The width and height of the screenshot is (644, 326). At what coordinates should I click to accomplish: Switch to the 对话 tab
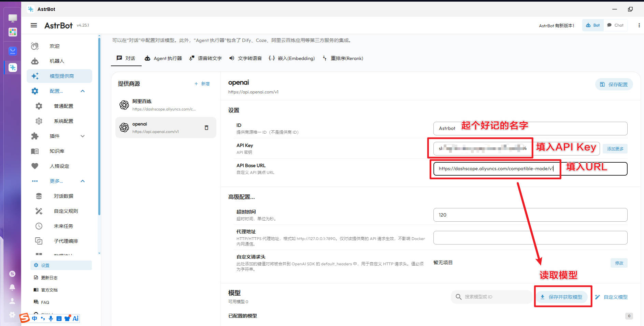coord(126,58)
